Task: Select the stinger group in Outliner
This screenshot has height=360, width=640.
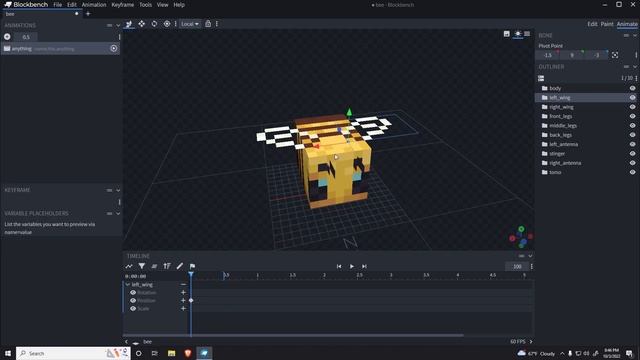Action: pos(587,154)
